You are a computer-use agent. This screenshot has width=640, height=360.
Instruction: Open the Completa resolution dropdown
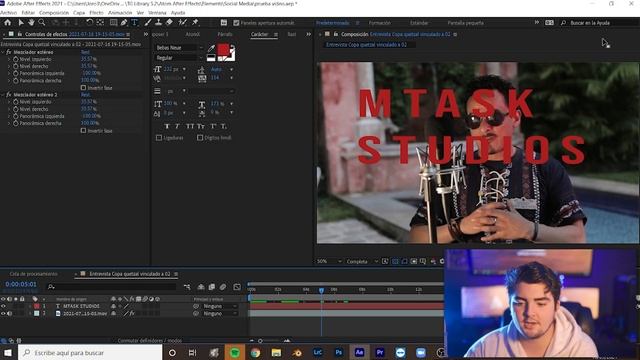coord(362,261)
